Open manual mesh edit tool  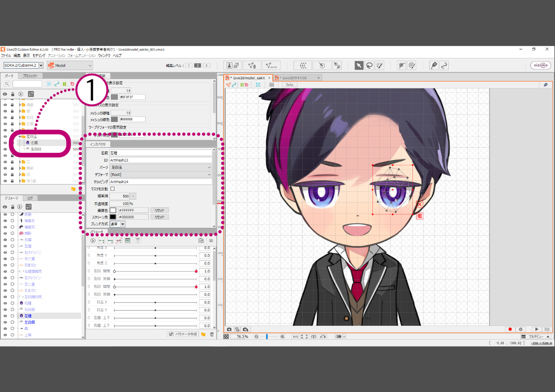(252, 65)
